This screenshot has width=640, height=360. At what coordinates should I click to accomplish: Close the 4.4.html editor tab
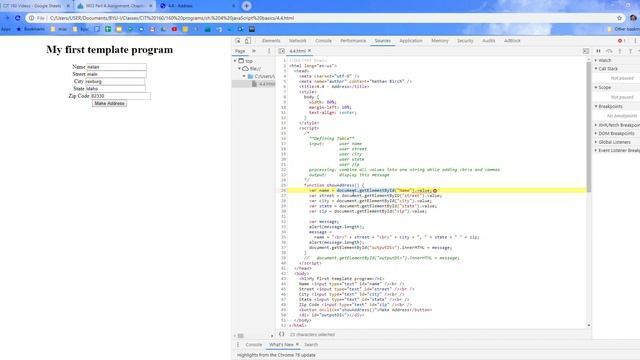pos(309,51)
